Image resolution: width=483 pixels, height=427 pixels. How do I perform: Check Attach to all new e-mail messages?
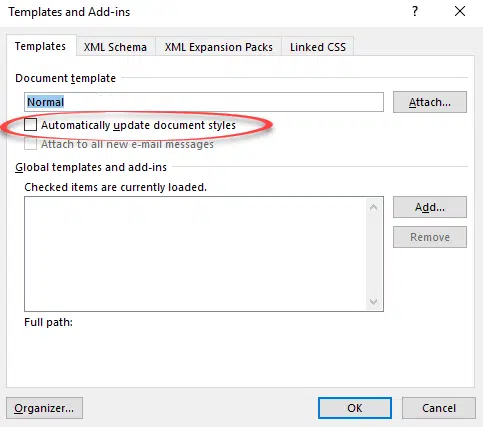tap(30, 144)
